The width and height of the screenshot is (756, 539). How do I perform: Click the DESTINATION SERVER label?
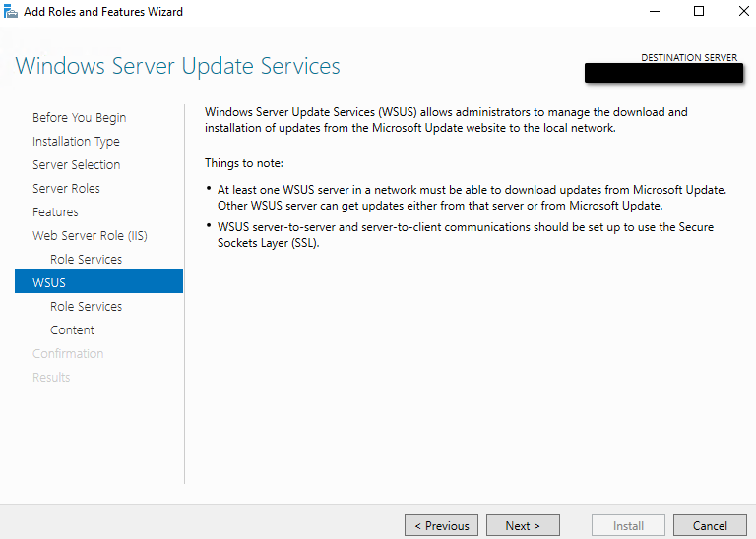pyautogui.click(x=689, y=57)
